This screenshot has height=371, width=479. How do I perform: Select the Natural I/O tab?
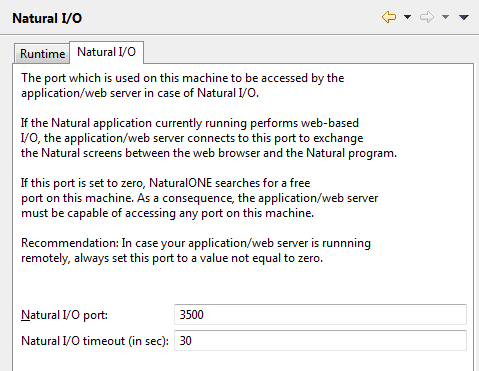click(106, 52)
